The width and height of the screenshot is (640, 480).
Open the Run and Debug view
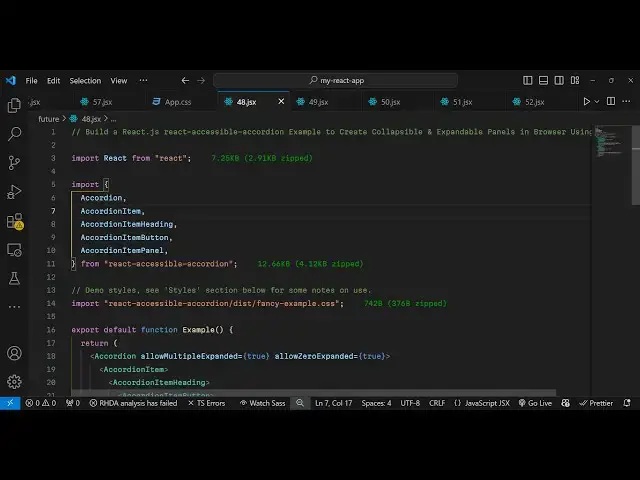[14, 192]
